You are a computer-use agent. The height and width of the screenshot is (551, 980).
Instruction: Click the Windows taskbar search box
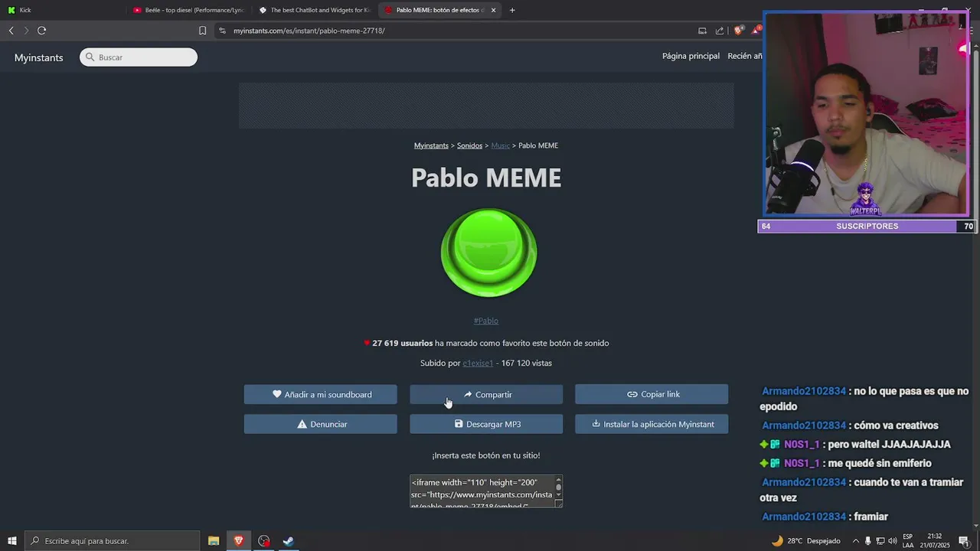(113, 541)
